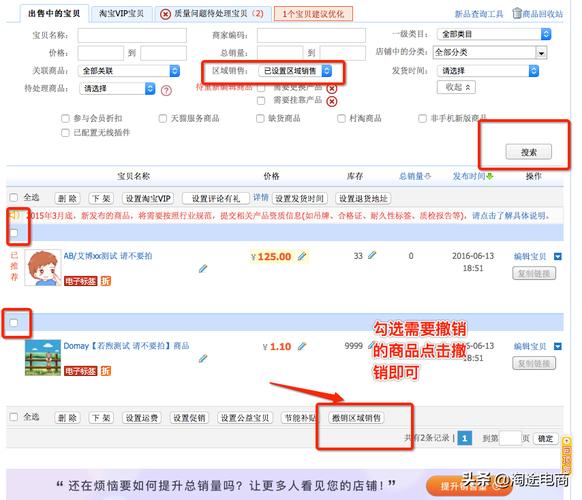582x500 pixels.
Task: Sort by 总销量 column header
Action: (x=415, y=176)
